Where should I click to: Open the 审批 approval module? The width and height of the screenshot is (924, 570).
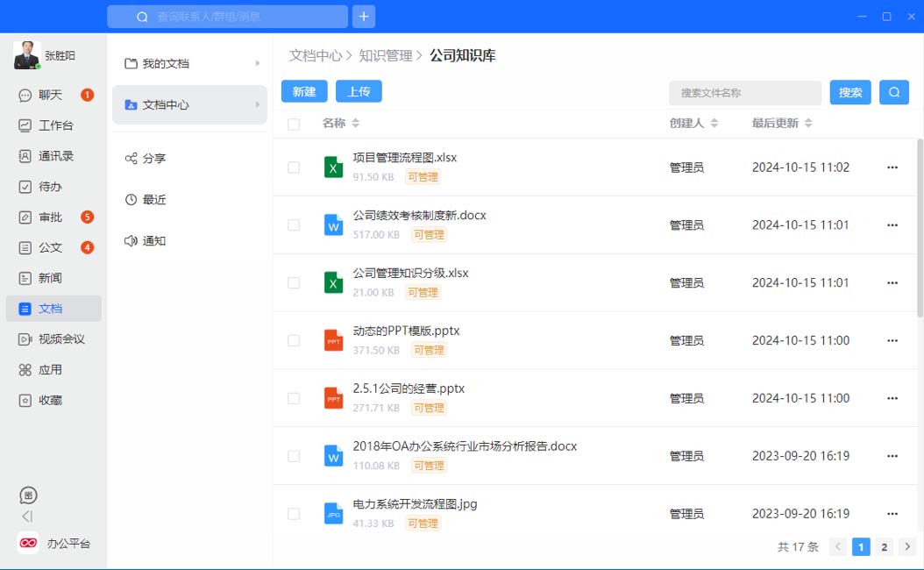click(50, 217)
